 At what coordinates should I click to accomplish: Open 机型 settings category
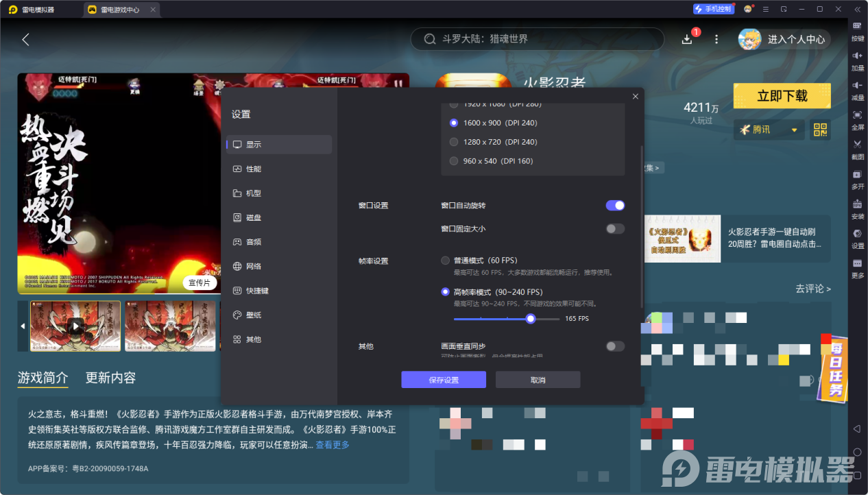(x=279, y=193)
